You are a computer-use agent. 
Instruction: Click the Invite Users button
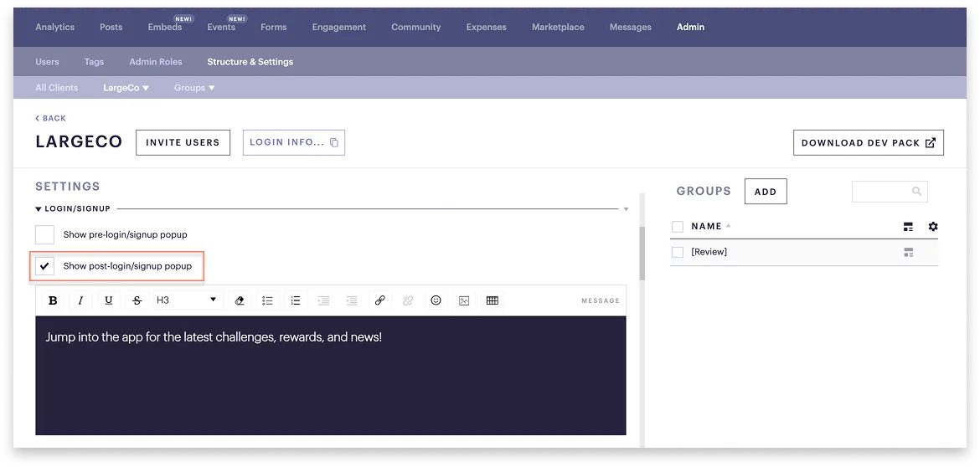click(x=183, y=142)
